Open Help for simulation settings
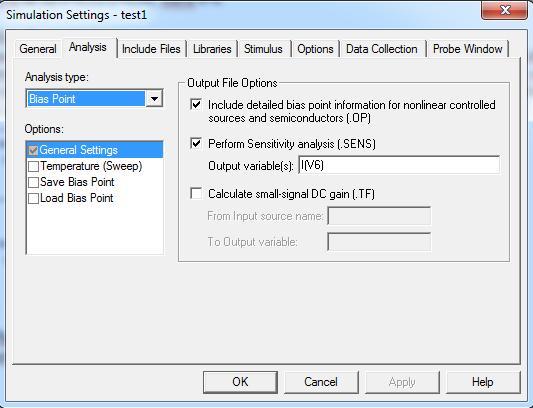The height and width of the screenshot is (408, 533). 483,382
